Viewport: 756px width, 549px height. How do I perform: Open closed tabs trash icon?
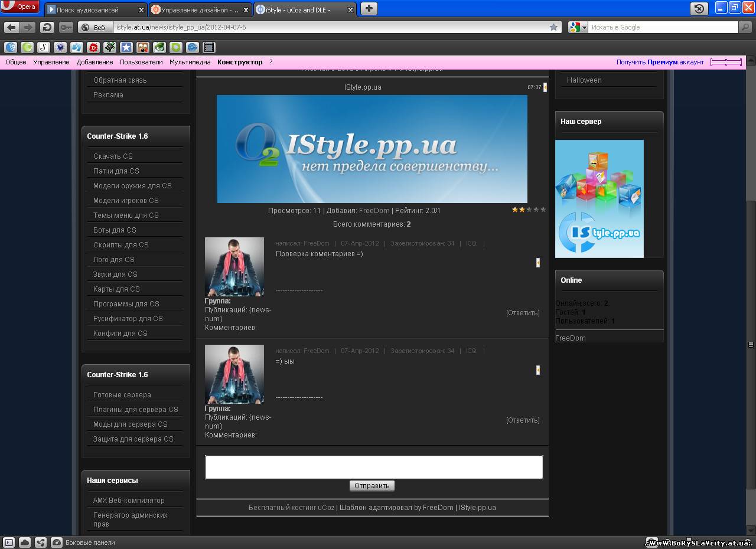[699, 8]
